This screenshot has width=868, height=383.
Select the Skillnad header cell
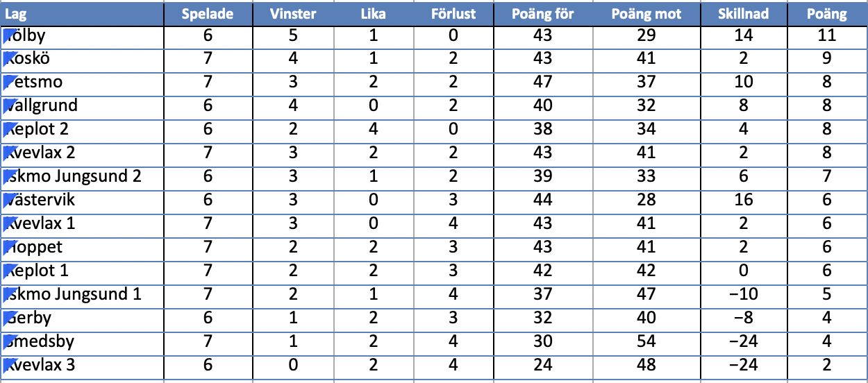click(744, 14)
